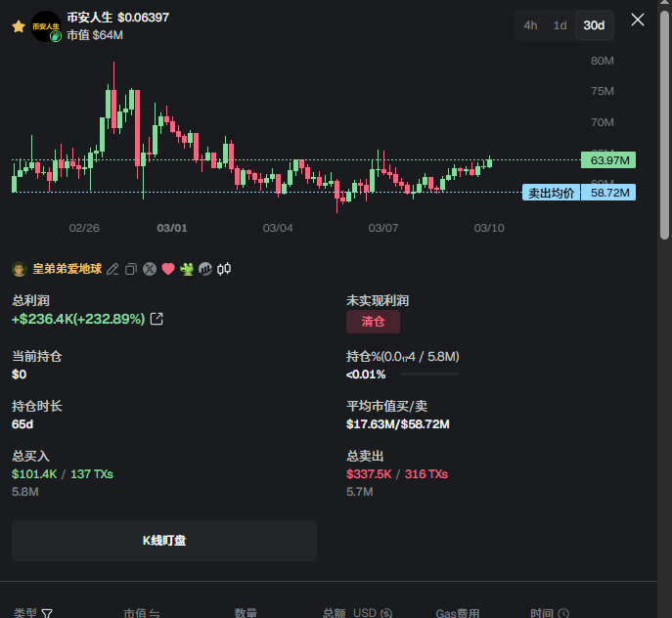
Task: Copy the wallet address
Action: pos(131,269)
